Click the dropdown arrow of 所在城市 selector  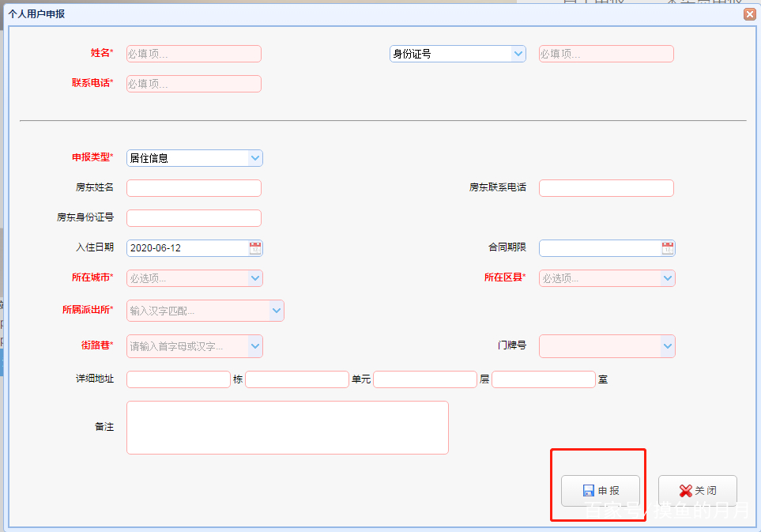click(255, 277)
